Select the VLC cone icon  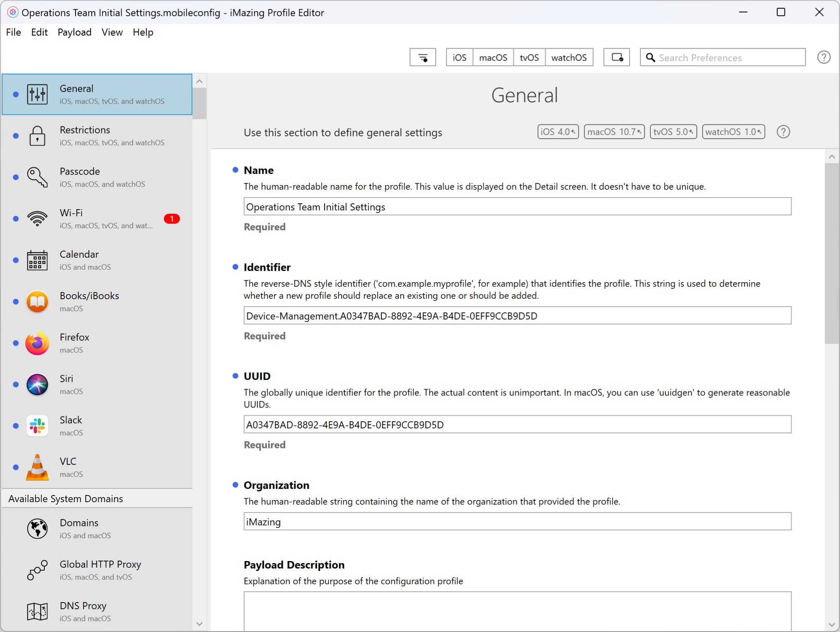(37, 467)
